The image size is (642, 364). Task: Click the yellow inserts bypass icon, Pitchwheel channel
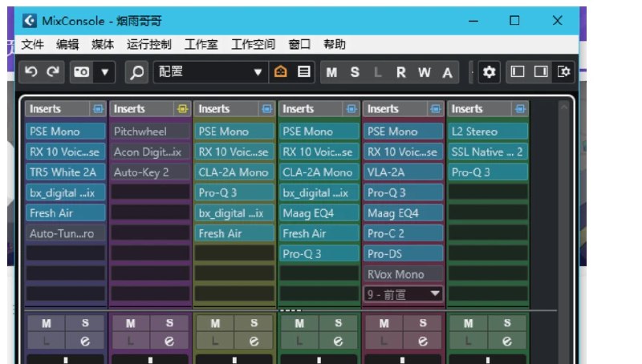(182, 109)
